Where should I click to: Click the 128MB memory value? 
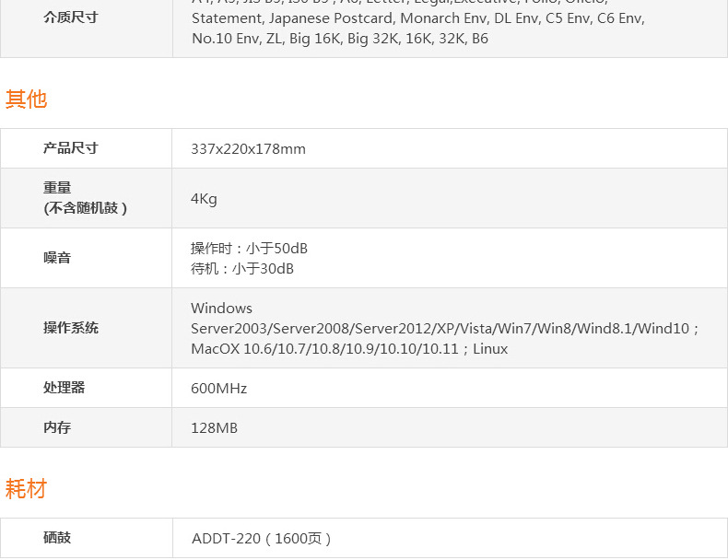click(214, 428)
